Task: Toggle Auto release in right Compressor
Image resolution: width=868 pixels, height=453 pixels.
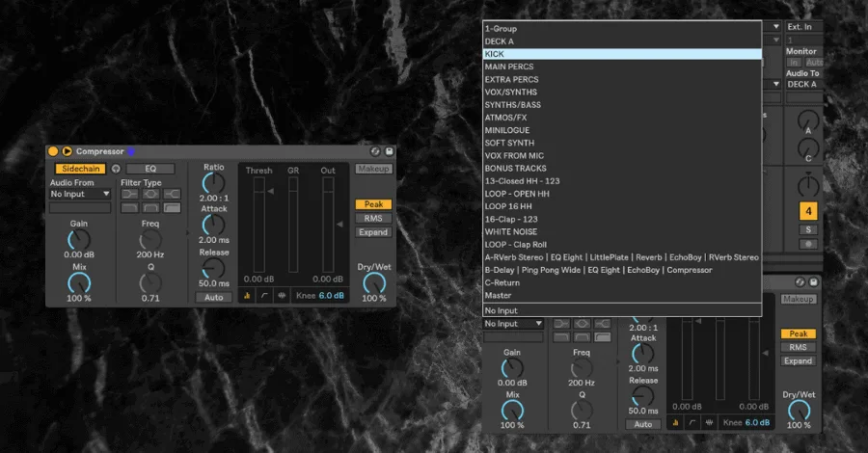Action: point(642,424)
